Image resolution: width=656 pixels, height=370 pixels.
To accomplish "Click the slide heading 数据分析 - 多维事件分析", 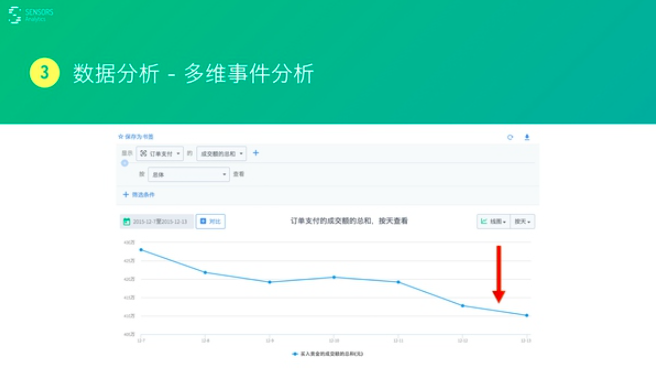I will coord(193,73).
